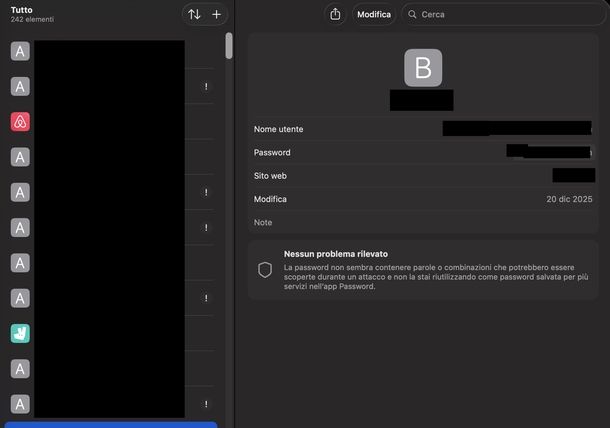Select the Deliveroo entry icon
Viewport: 610px width, 428px height.
click(20, 334)
